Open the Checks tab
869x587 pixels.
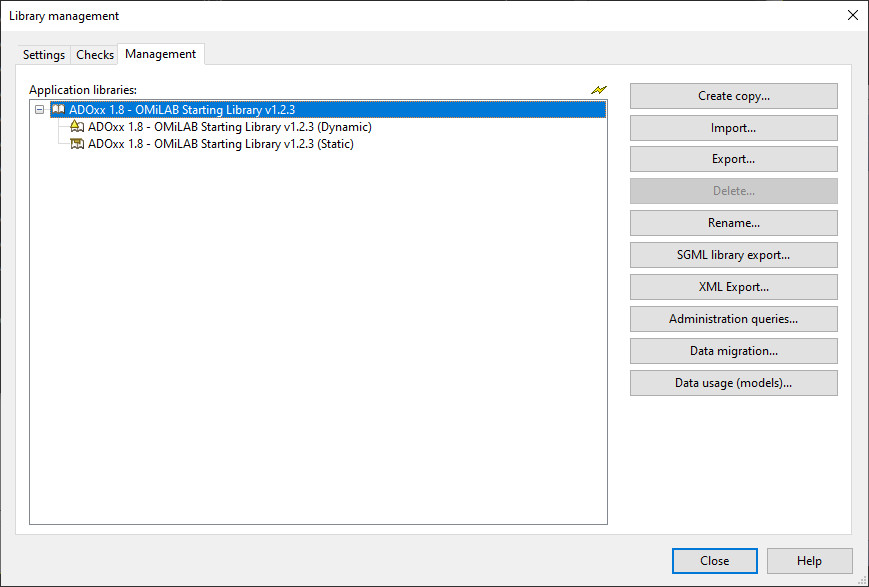coord(95,55)
